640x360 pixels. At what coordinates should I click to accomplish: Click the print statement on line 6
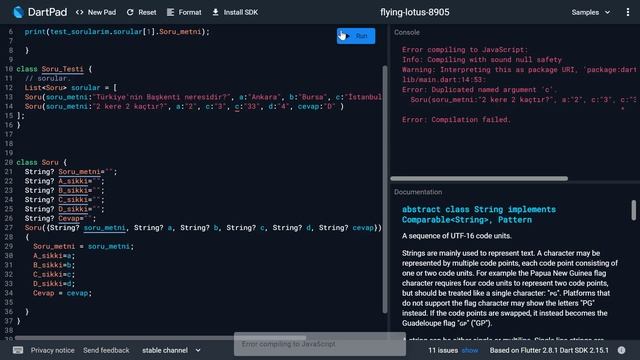(117, 31)
